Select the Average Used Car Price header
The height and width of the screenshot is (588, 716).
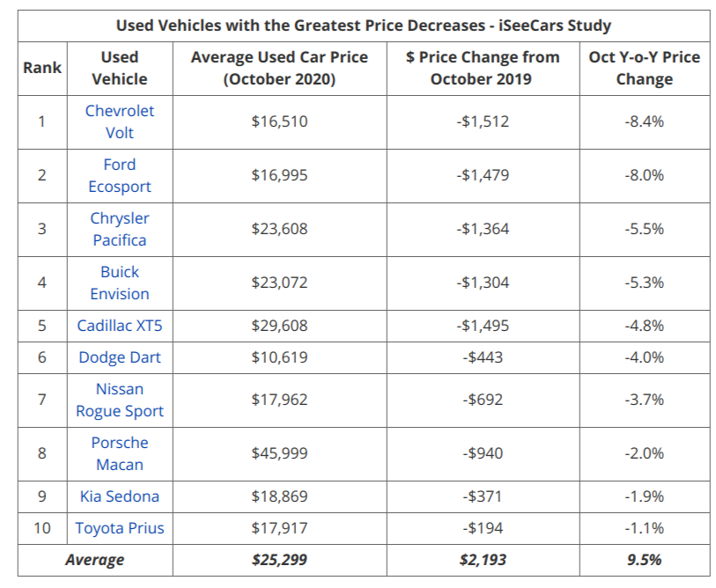(279, 68)
